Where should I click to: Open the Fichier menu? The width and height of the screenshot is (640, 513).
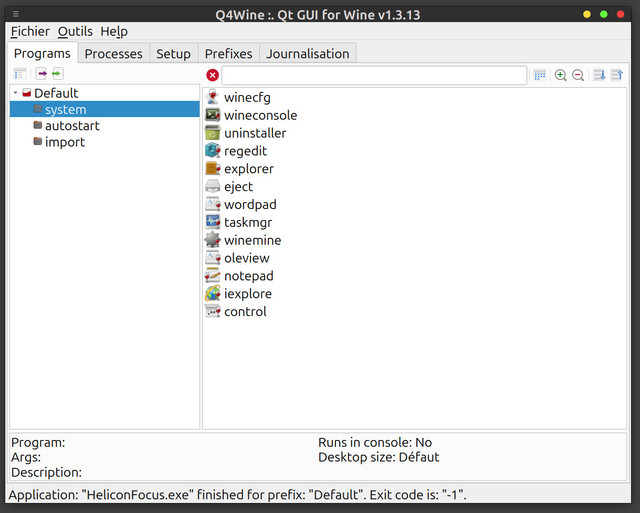coord(30,31)
